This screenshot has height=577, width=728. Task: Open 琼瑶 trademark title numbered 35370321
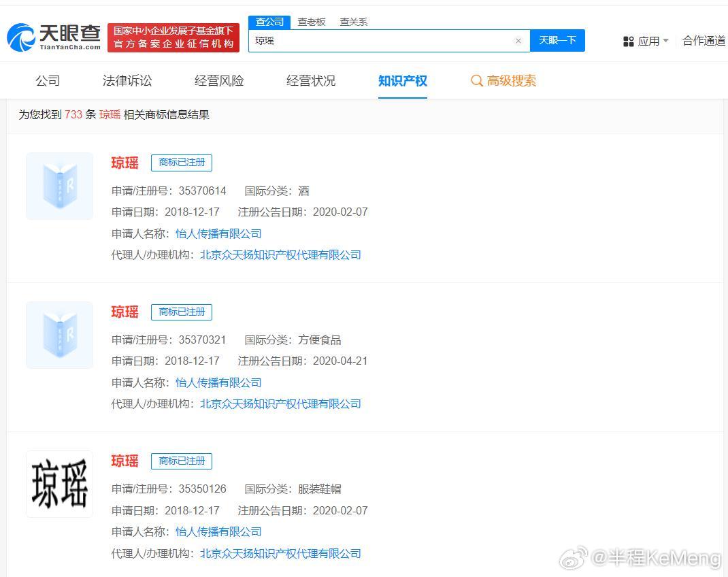(x=125, y=312)
